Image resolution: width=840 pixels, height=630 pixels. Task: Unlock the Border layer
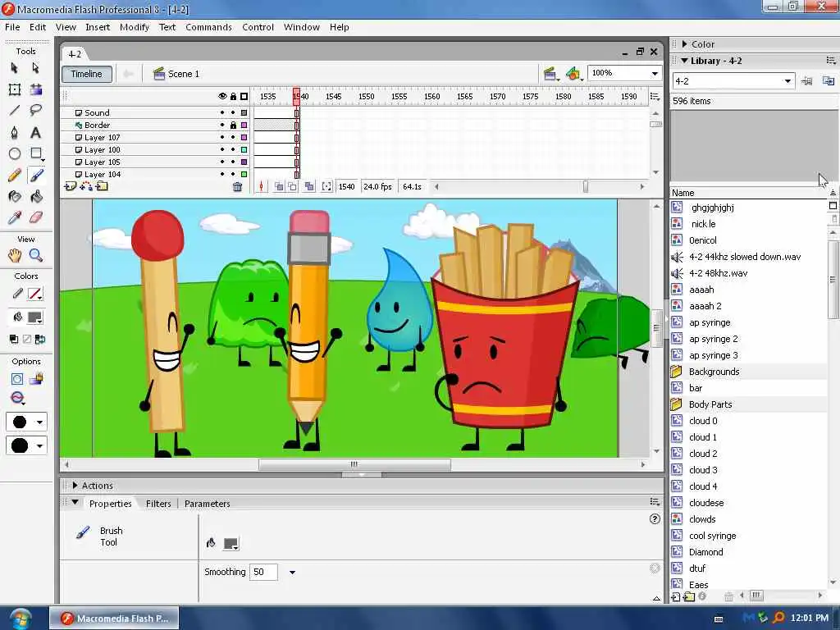coord(233,125)
